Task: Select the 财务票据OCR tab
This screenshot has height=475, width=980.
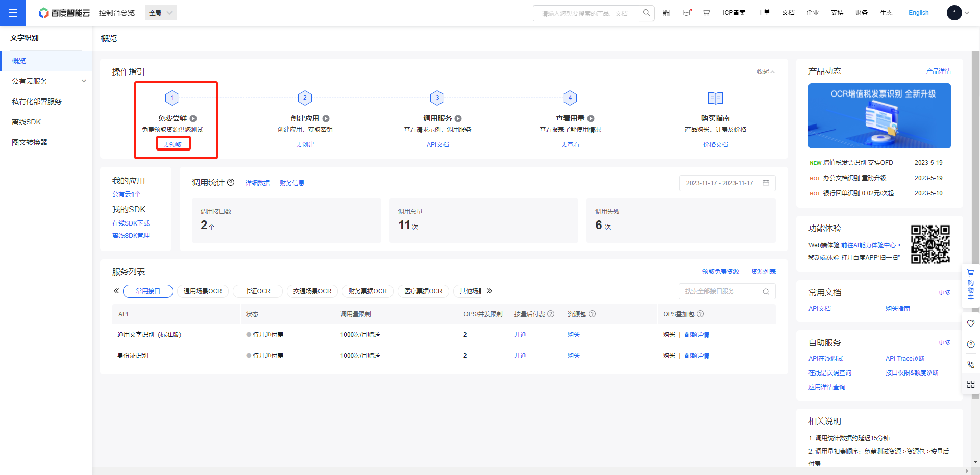Action: coord(367,291)
